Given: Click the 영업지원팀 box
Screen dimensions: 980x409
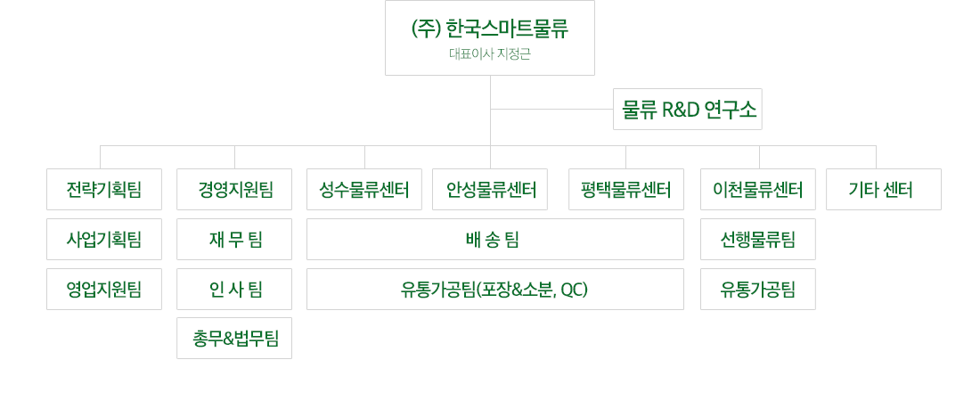Looking at the screenshot, I should pos(104,290).
